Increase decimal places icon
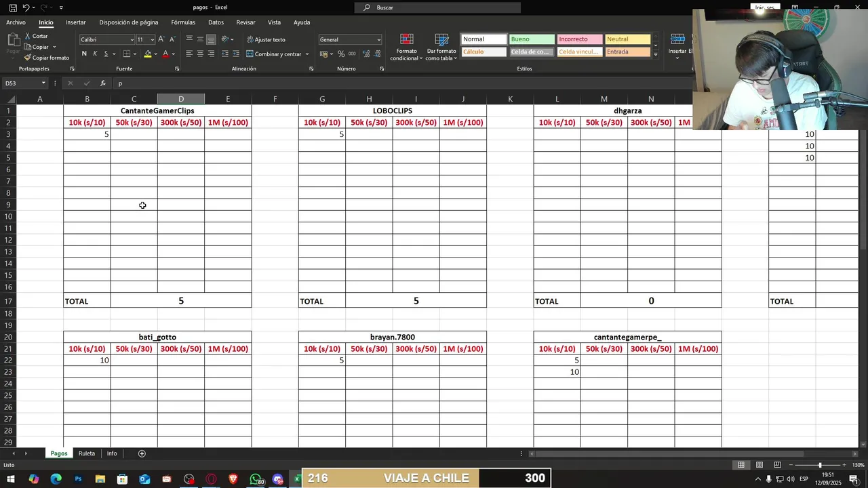 366,54
